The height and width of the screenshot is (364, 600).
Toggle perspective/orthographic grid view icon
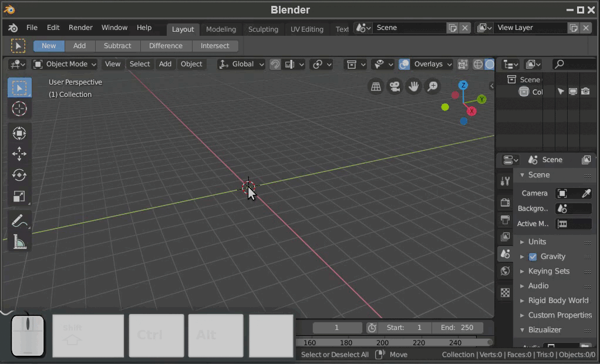376,86
